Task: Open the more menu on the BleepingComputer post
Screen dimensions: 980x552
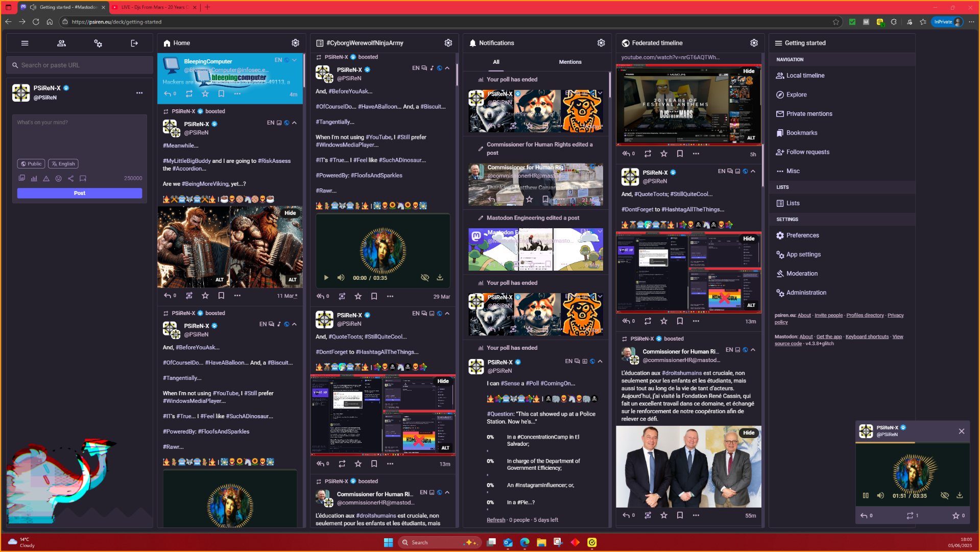Action: click(x=237, y=94)
